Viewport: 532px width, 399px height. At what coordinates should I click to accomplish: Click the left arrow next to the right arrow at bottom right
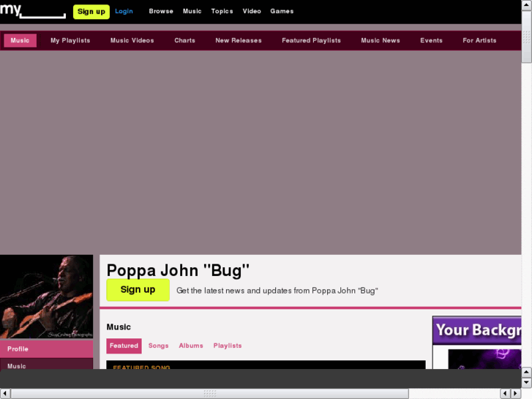[x=506, y=394]
